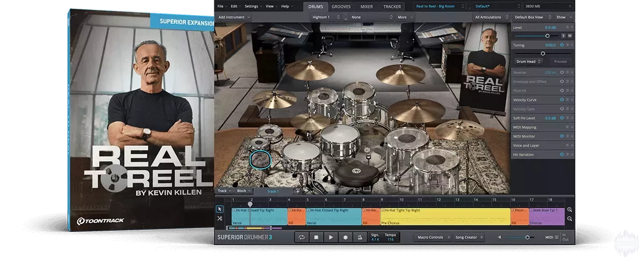Open the Voice and Layer section menu icon
The width and height of the screenshot is (644, 262).
pos(568,145)
